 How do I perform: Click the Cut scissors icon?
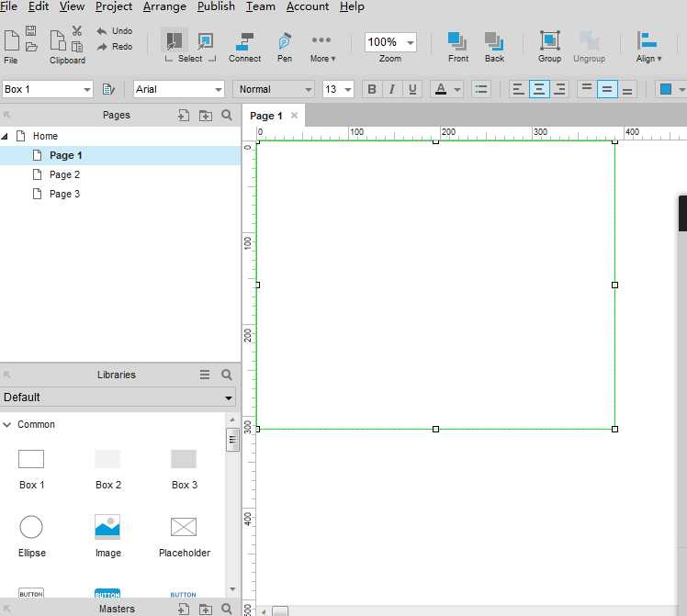click(x=77, y=30)
